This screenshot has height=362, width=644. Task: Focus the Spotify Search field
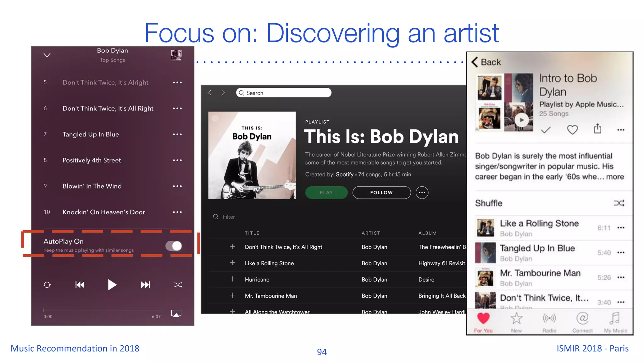[x=284, y=93]
